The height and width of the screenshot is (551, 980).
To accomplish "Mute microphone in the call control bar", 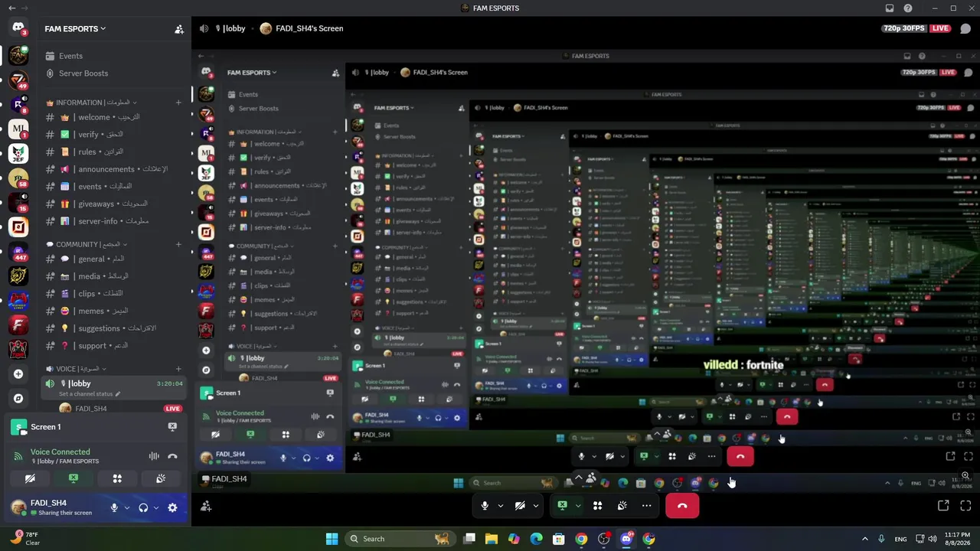I will coord(485,506).
